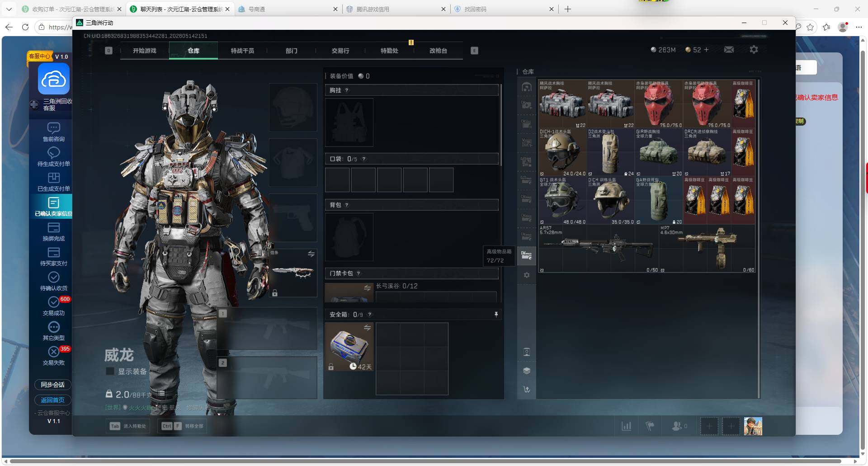Click the help icon beside 安全箱
The width and height of the screenshot is (868, 466).
tap(370, 315)
